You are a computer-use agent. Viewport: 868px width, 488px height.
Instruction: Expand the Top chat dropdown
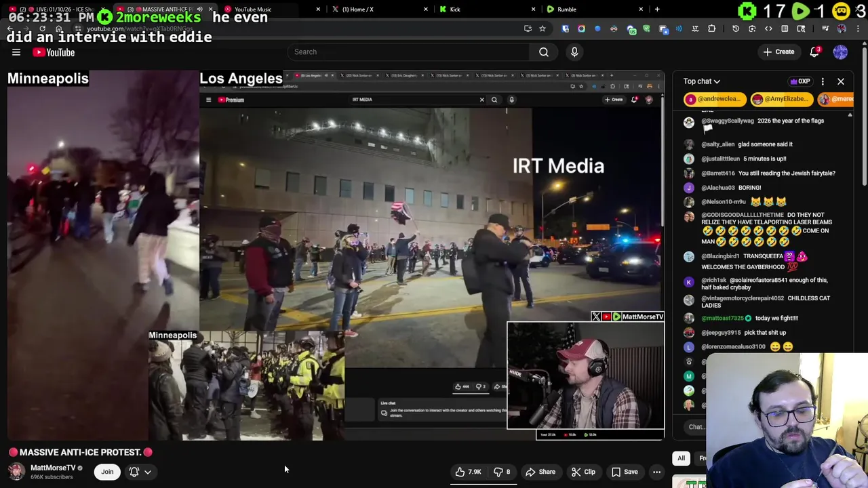coord(702,81)
